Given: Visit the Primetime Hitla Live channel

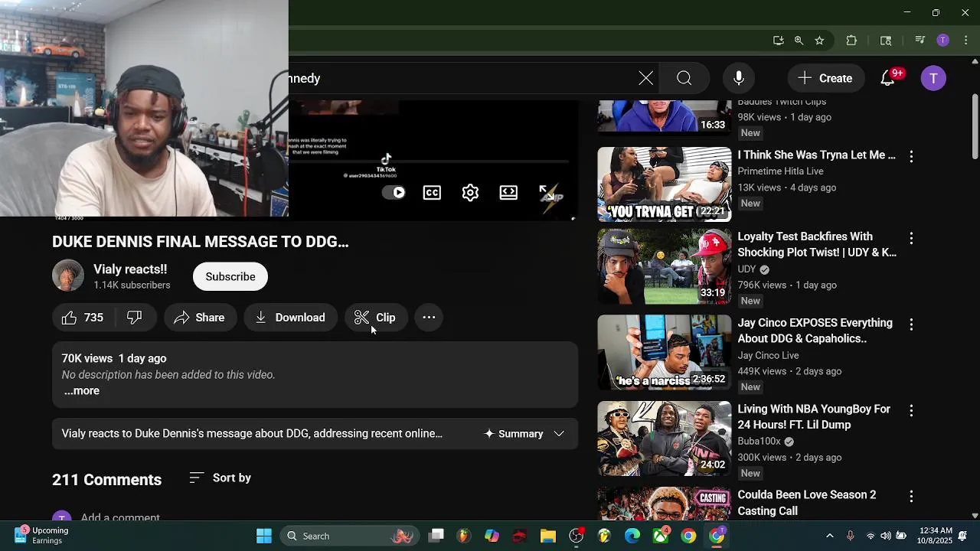Looking at the screenshot, I should coord(781,171).
